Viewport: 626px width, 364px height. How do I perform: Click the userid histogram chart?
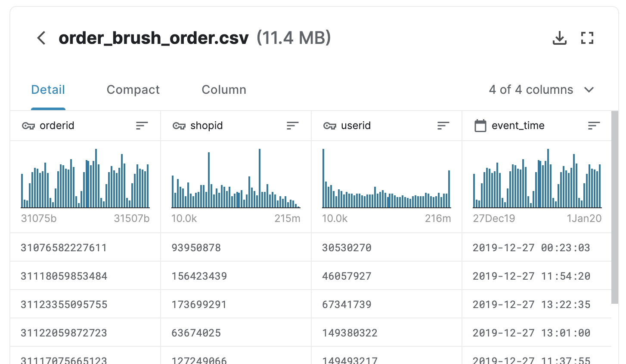pos(387,178)
